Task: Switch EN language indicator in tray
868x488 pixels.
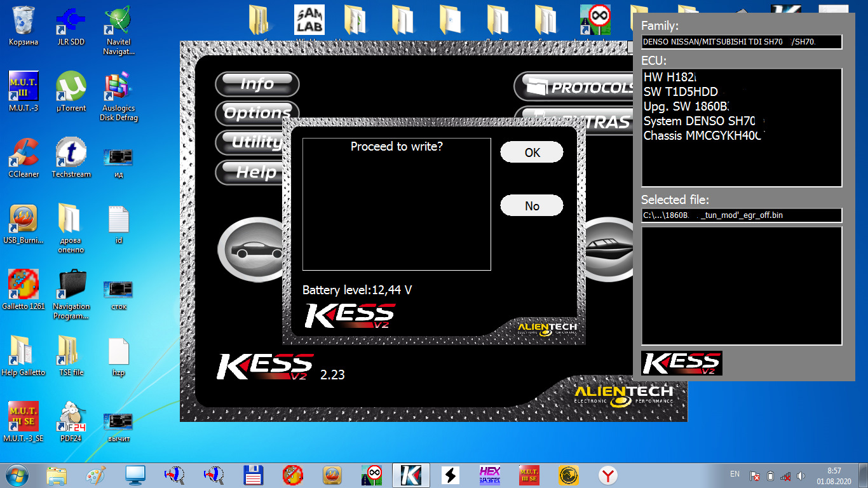Action: (735, 474)
